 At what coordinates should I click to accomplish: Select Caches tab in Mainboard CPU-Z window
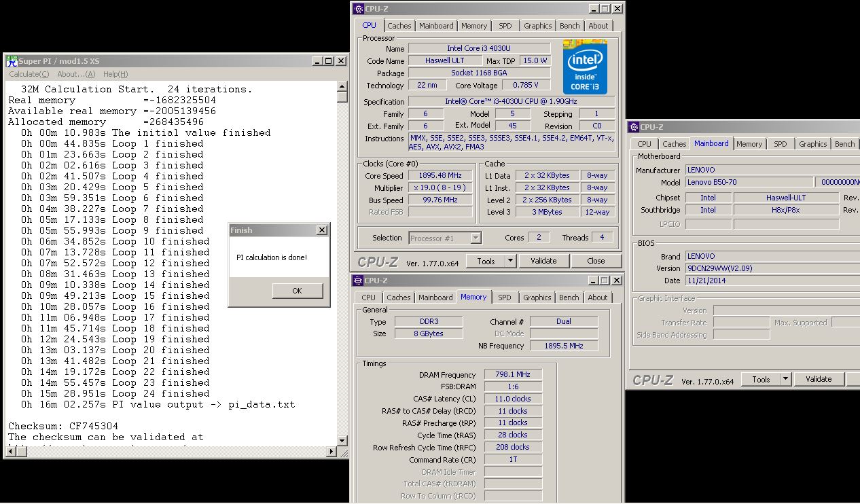[x=675, y=144]
